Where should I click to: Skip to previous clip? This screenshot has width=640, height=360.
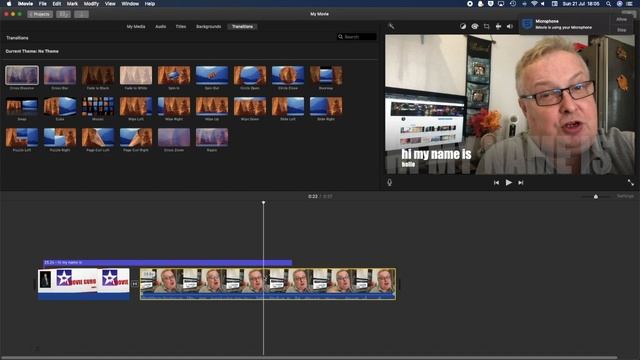496,182
